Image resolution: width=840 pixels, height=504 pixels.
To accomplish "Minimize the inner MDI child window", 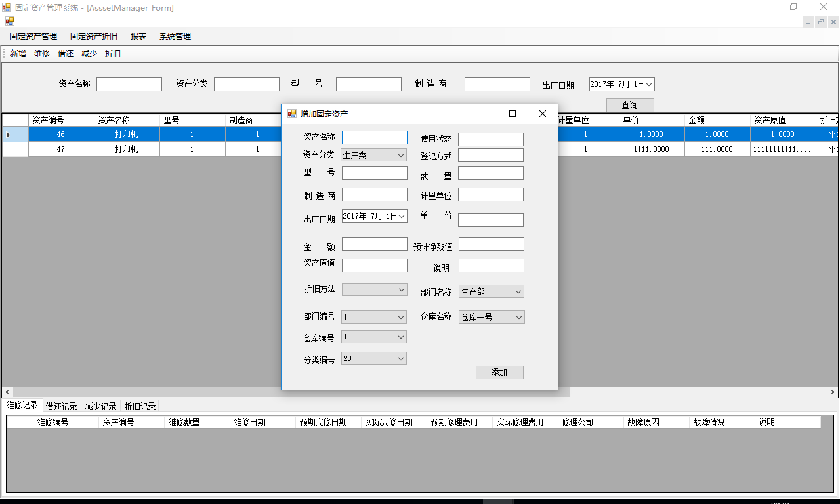I will point(808,22).
